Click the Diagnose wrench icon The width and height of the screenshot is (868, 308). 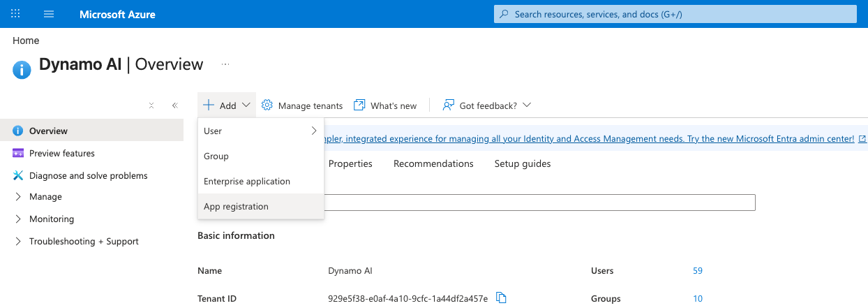pos(18,176)
